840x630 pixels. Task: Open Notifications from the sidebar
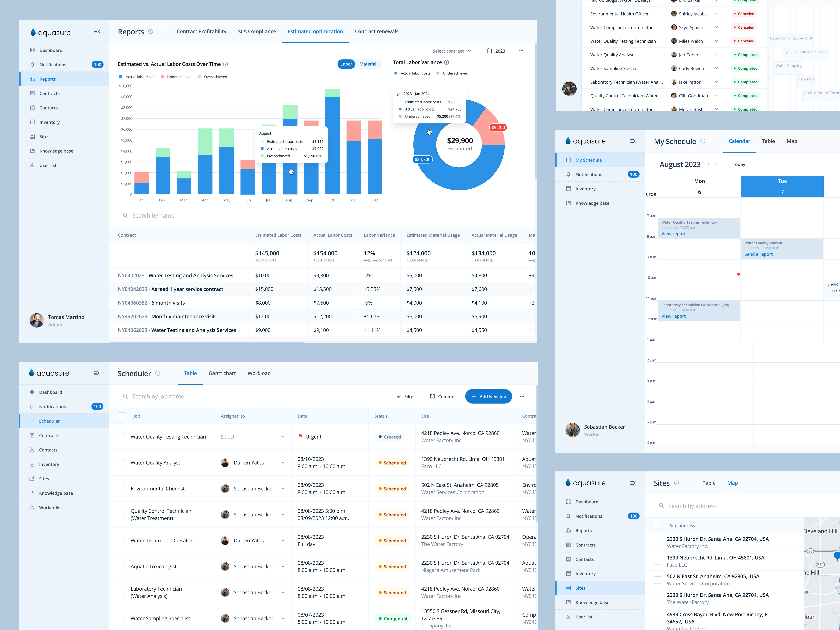coord(53,65)
